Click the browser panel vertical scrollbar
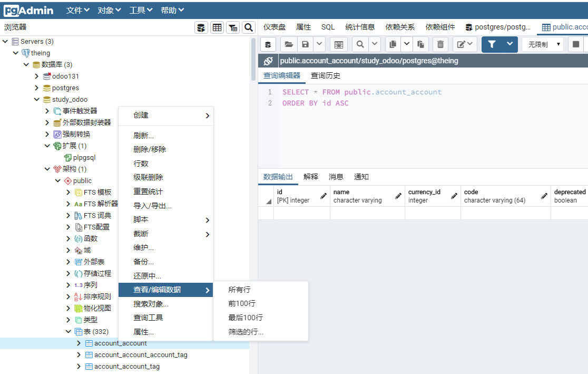588x374 pixels. pos(253,59)
